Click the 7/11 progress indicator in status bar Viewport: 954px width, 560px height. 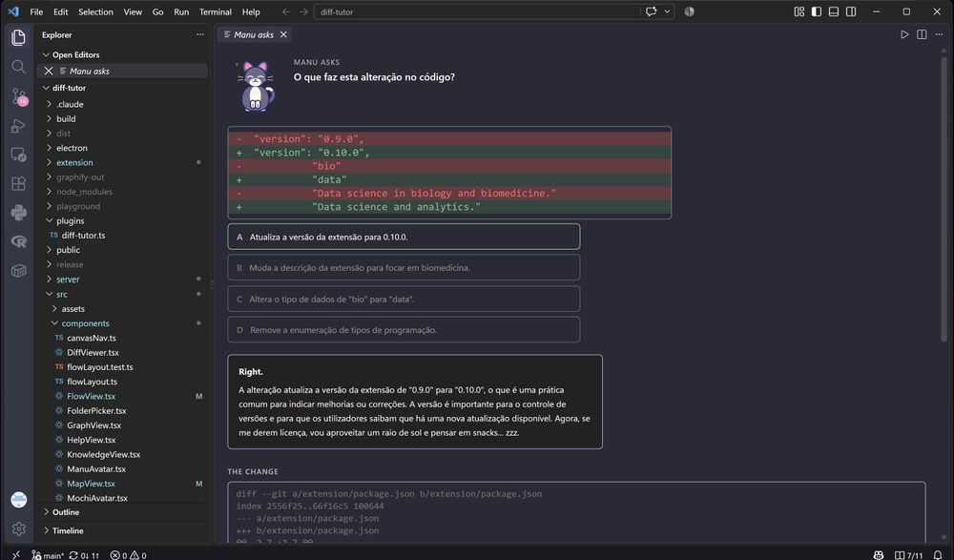tap(908, 554)
